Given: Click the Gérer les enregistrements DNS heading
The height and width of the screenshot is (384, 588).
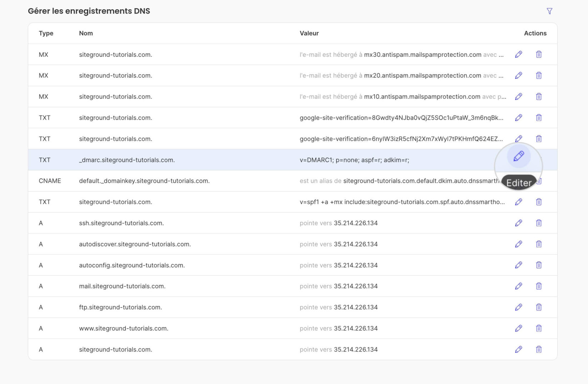Looking at the screenshot, I should pyautogui.click(x=89, y=11).
